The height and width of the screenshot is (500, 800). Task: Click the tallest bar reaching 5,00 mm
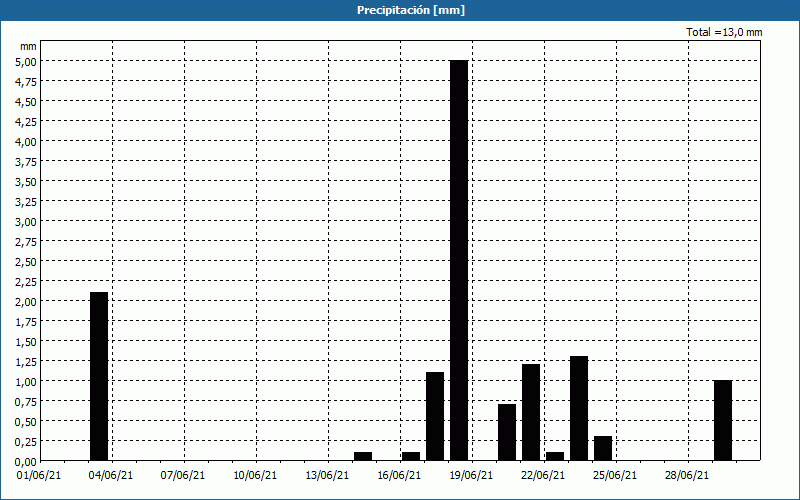point(459,260)
